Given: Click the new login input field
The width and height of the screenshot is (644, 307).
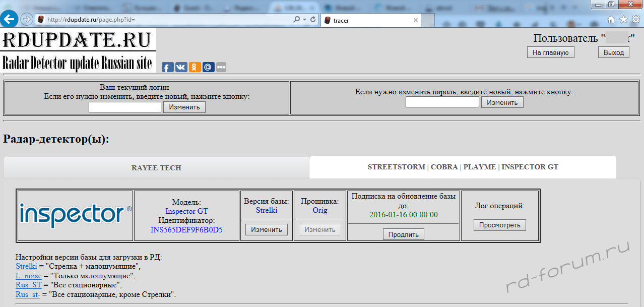Looking at the screenshot, I should (x=125, y=107).
